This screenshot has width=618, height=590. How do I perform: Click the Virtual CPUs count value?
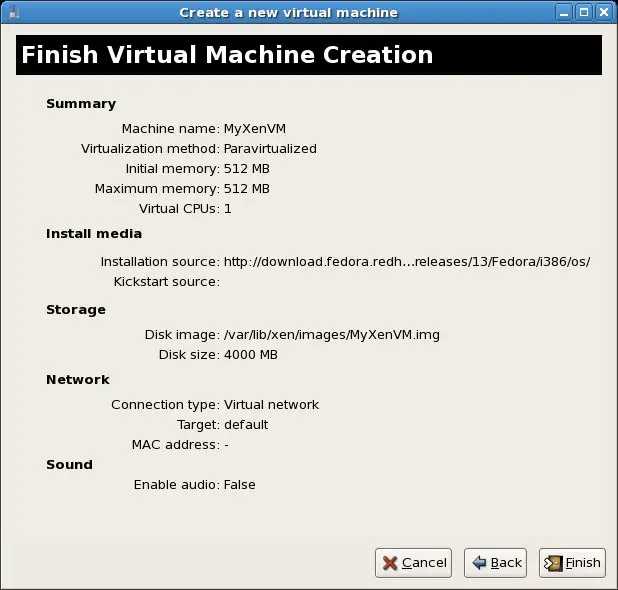228,209
